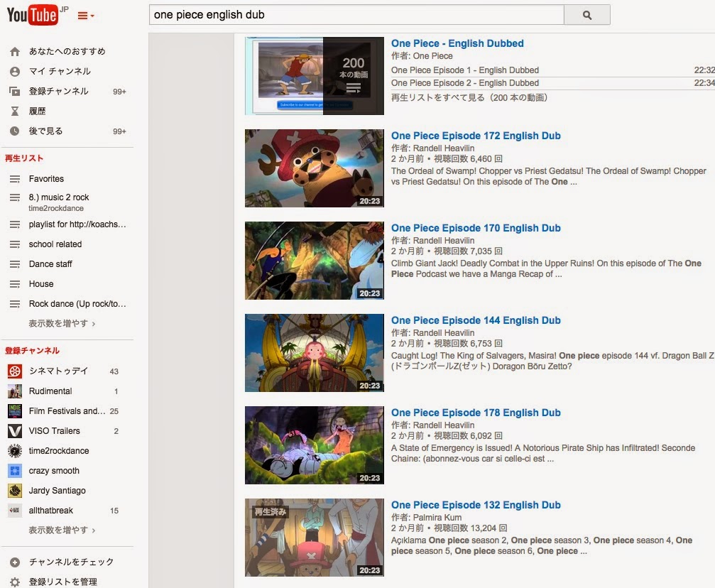Click the 200-video playlist thumbnail

coord(314,76)
